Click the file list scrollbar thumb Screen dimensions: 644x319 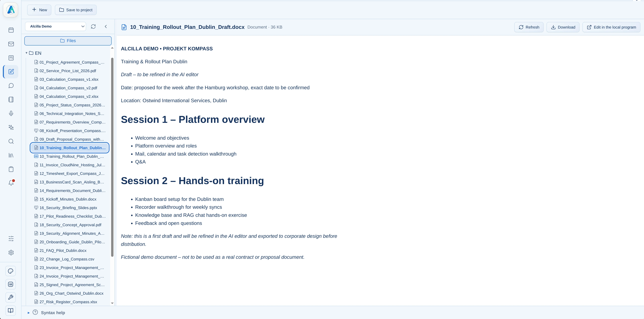tap(112, 157)
